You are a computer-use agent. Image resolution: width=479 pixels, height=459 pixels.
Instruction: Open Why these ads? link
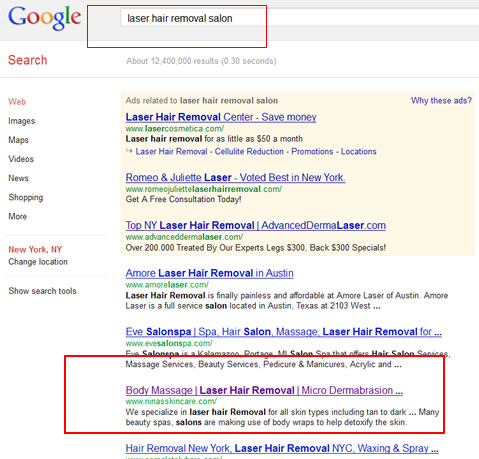(441, 101)
